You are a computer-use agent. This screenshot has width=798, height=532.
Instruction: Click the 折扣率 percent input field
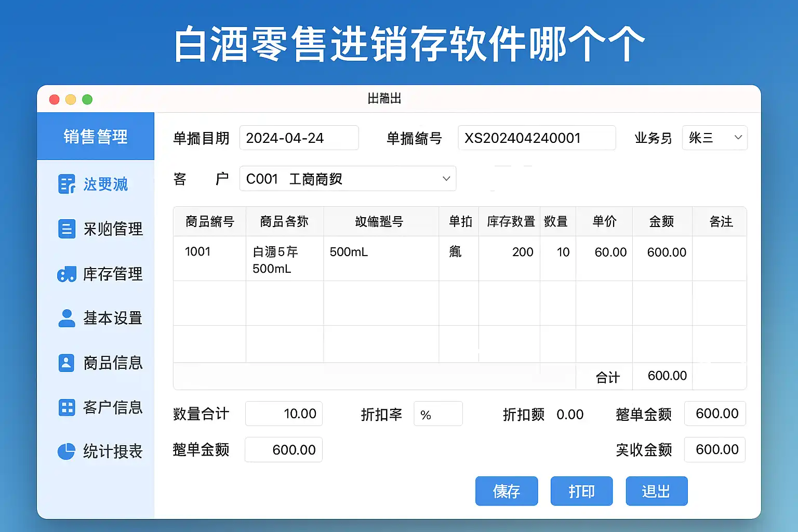pyautogui.click(x=438, y=414)
